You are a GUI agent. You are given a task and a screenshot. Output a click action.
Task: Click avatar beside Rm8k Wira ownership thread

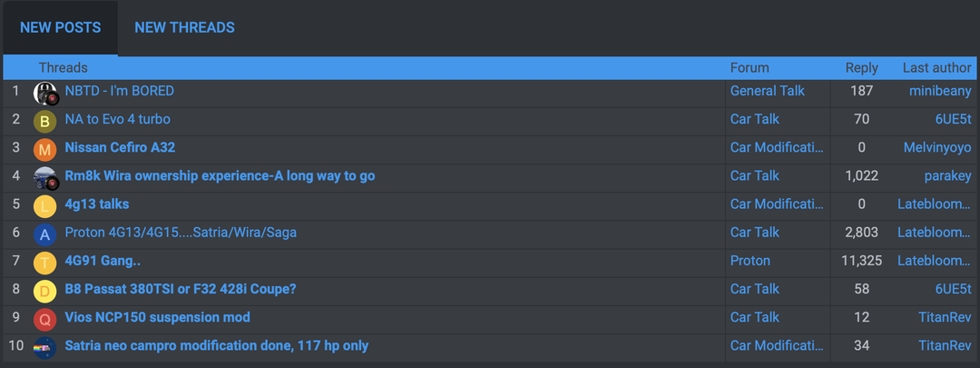pos(45,176)
